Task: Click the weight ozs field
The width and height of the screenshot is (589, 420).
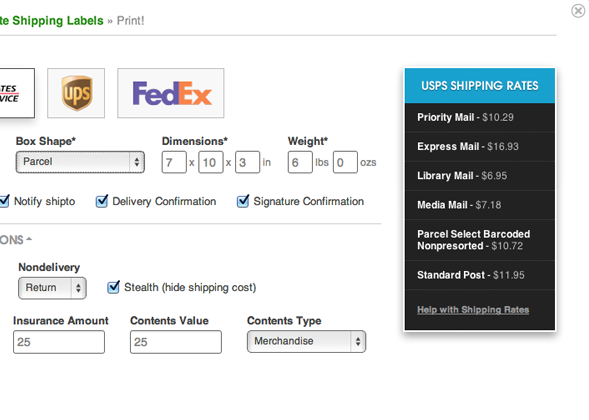Action: tap(345, 162)
